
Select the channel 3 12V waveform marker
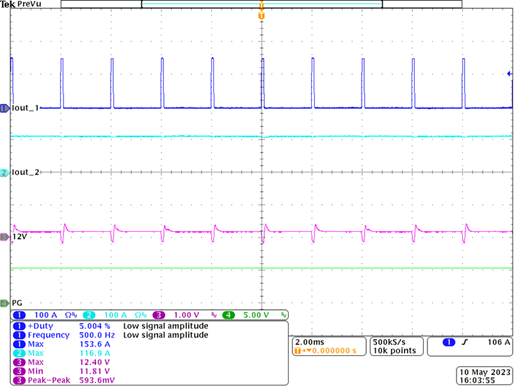click(x=5, y=237)
